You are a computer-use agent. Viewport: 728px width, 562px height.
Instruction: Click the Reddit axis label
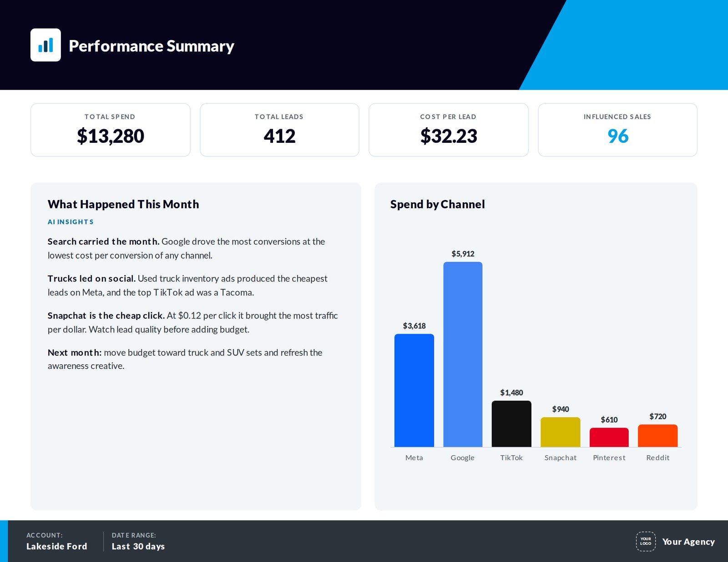[x=658, y=458]
